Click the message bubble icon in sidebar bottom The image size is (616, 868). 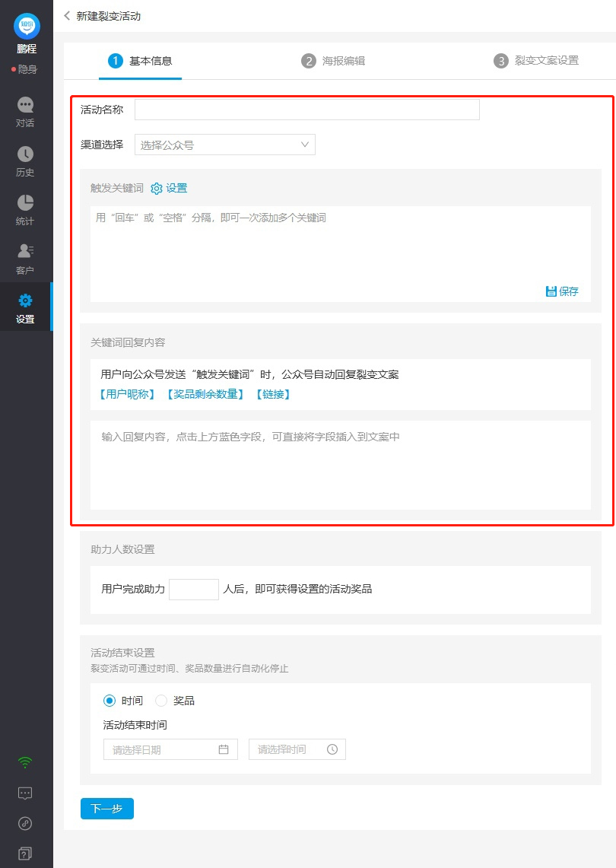click(25, 793)
